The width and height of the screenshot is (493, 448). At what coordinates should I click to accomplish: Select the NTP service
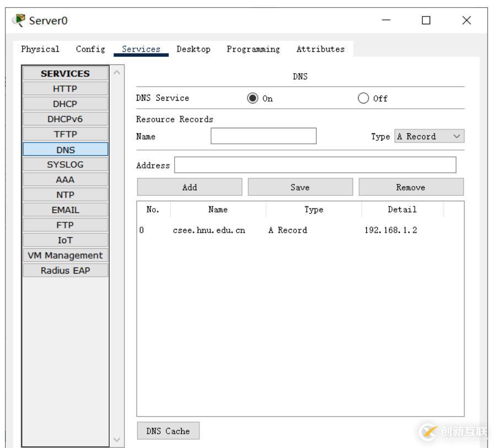click(66, 195)
